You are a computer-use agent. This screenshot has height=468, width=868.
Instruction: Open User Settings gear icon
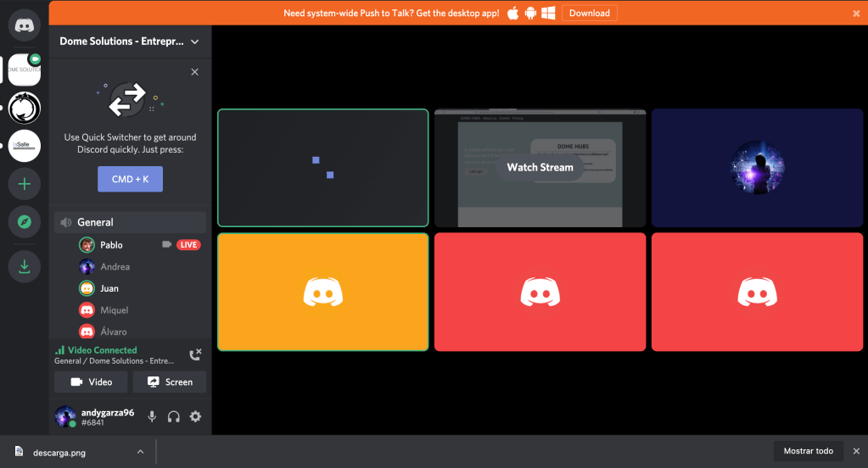[x=196, y=416]
